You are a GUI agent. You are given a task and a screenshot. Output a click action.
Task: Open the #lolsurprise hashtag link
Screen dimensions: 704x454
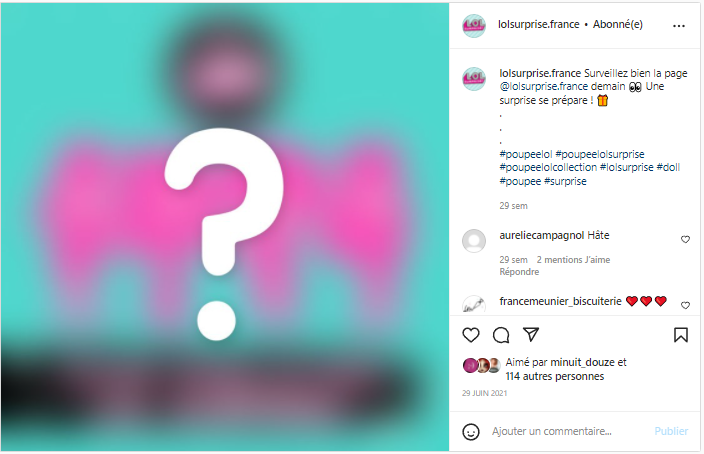click(x=627, y=167)
